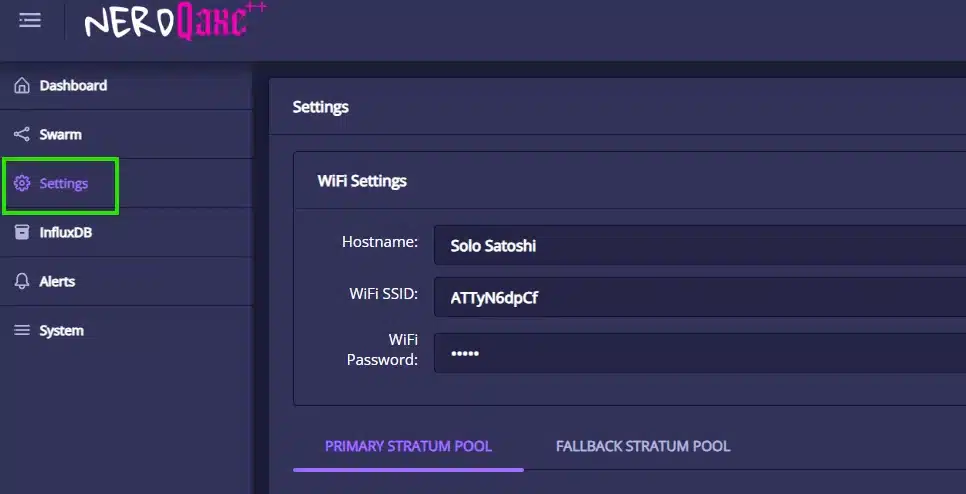Click the WiFi Password: label
Screen dimensions: 966x494
click(x=383, y=350)
